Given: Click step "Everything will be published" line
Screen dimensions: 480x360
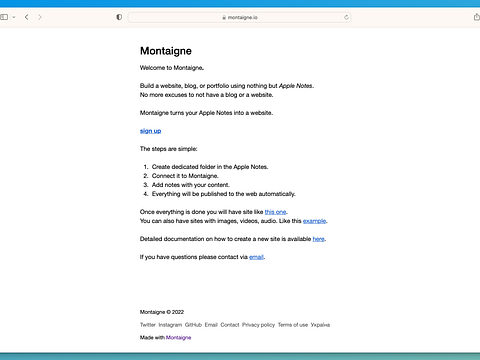Looking at the screenshot, I should (223, 194).
